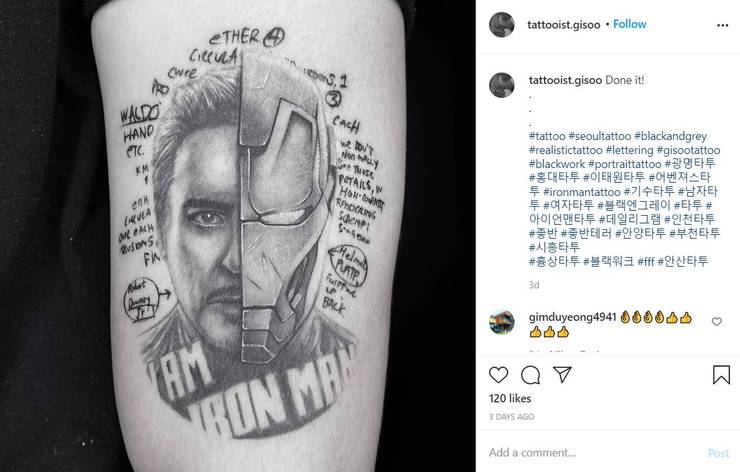Open the three-dot more options menu
Screen dimensions: 740x472
coord(720,25)
